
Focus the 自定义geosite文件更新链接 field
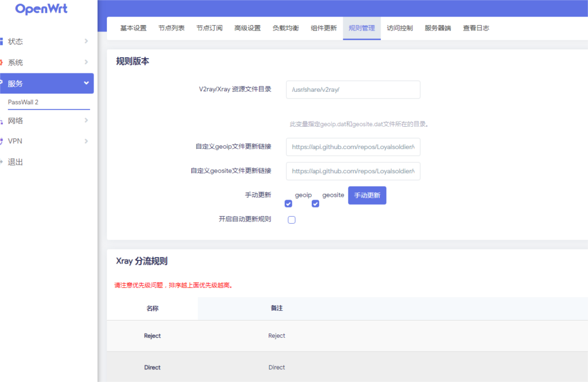(x=353, y=171)
